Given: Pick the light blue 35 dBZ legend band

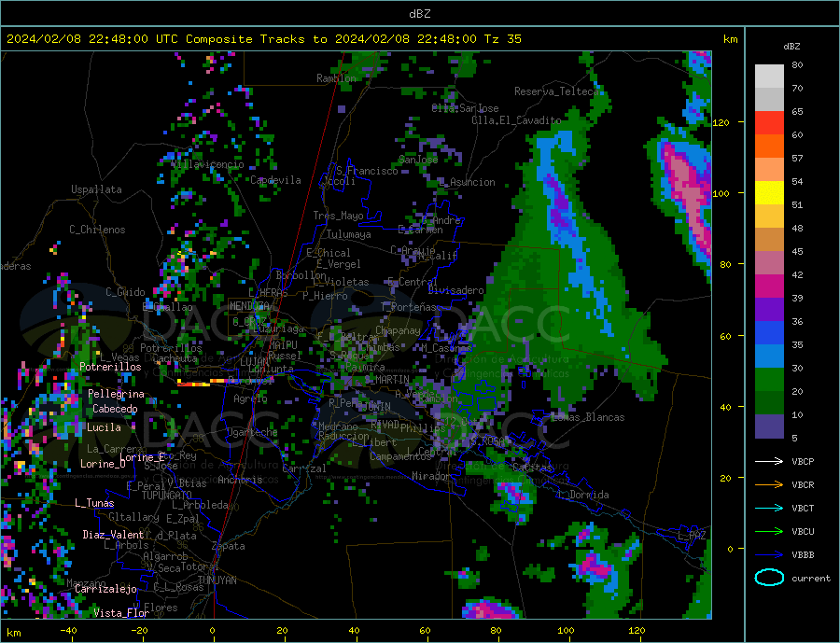Looking at the screenshot, I should 769,356.
